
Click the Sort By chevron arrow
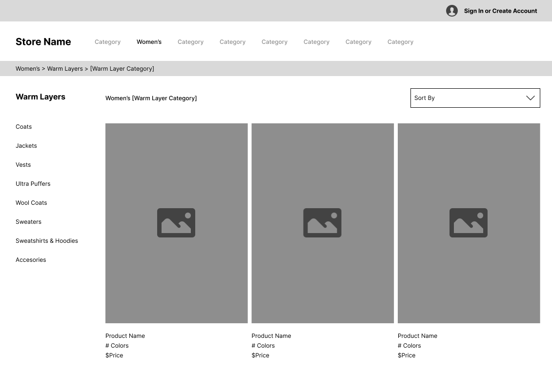(530, 98)
